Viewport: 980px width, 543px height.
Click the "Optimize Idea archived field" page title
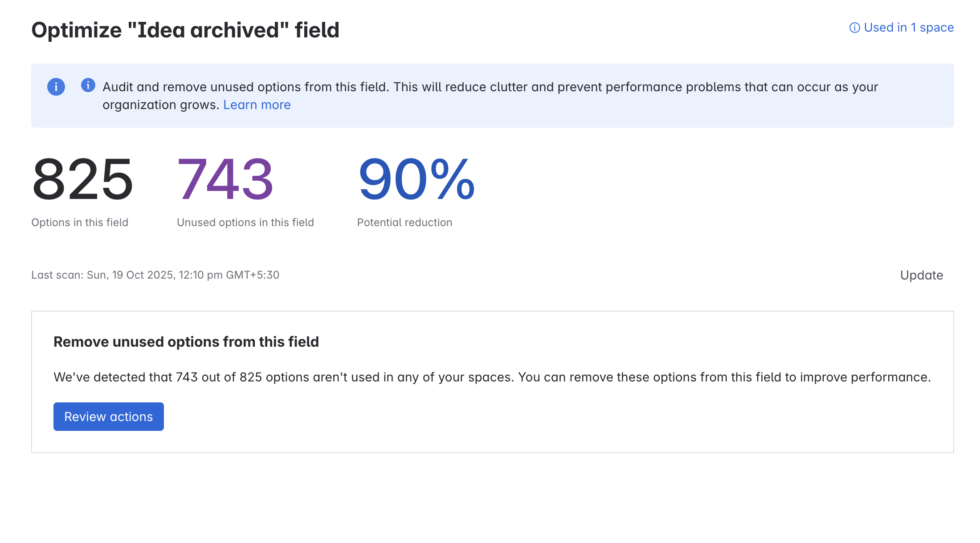pos(185,30)
